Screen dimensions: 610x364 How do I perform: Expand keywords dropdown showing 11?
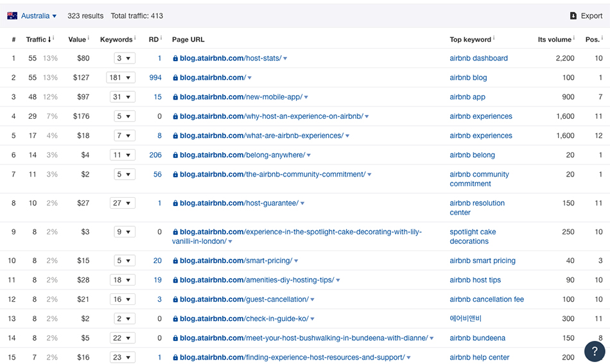122,155
